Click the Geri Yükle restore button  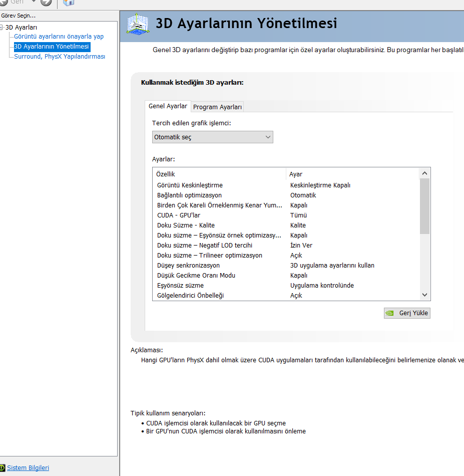[407, 313]
